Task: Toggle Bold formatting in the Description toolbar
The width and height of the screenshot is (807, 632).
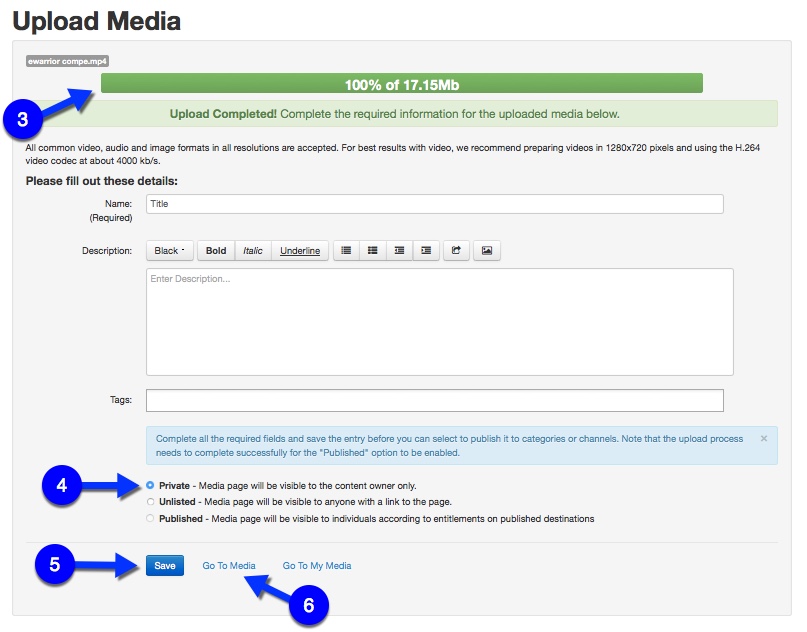Action: point(216,250)
